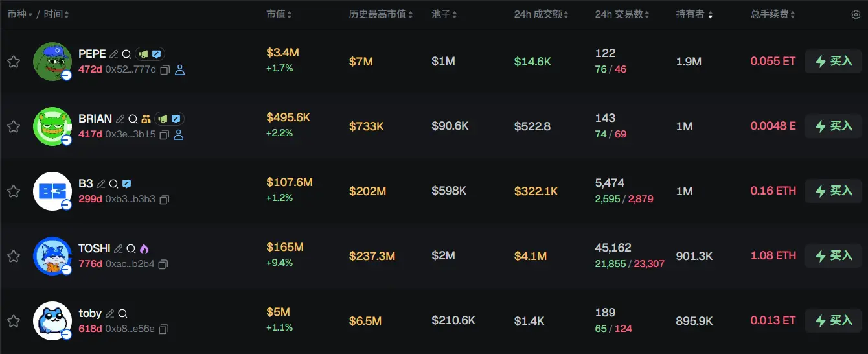Click 买入 button for TOSHI
The width and height of the screenshot is (868, 354).
(x=834, y=256)
